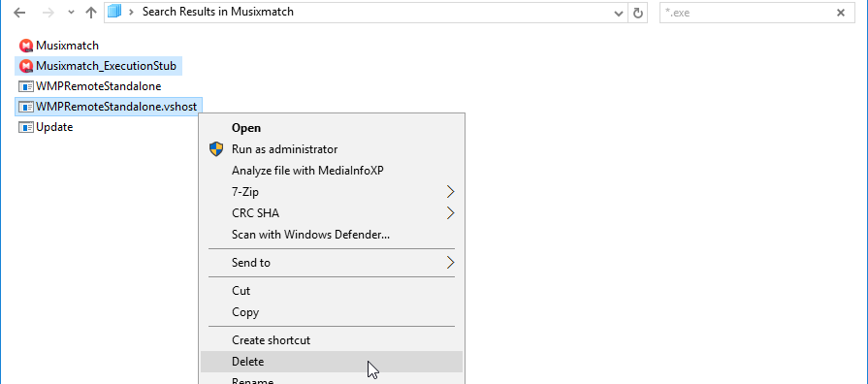Image resolution: width=868 pixels, height=384 pixels.
Task: Go up one folder level
Action: [x=91, y=13]
